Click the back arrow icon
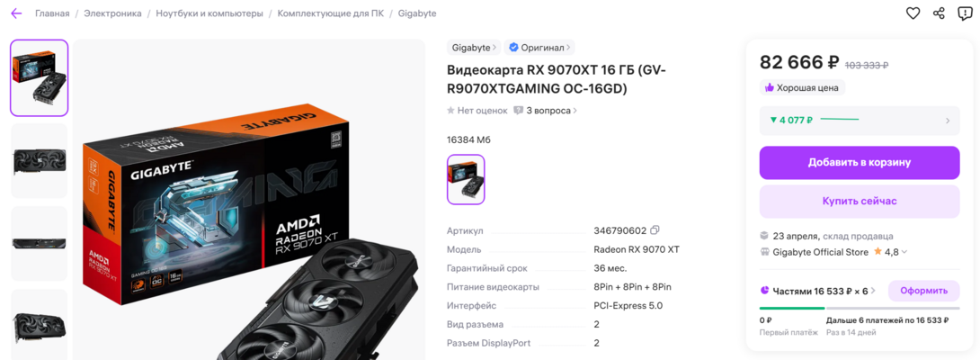 click(16, 13)
